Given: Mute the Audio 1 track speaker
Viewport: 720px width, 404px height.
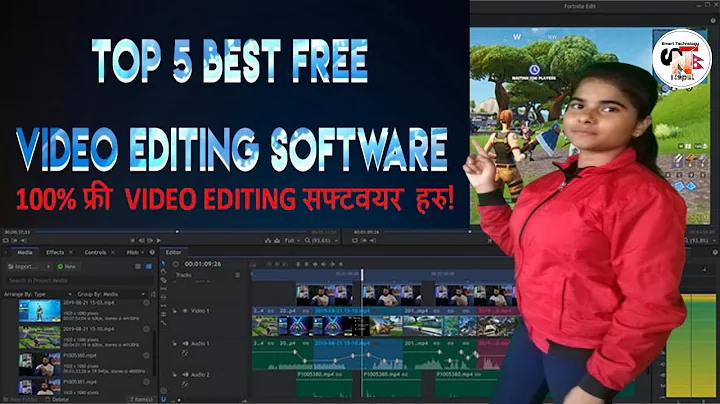Looking at the screenshot, I should [x=185, y=343].
